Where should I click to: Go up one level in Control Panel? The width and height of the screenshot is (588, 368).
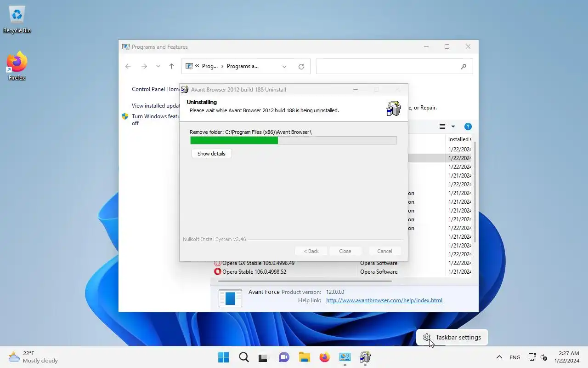click(x=171, y=66)
